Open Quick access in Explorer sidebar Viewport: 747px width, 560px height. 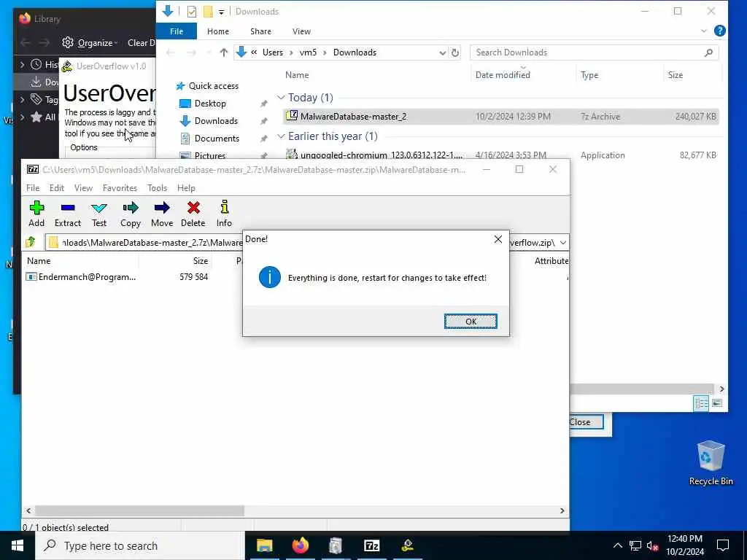click(214, 86)
